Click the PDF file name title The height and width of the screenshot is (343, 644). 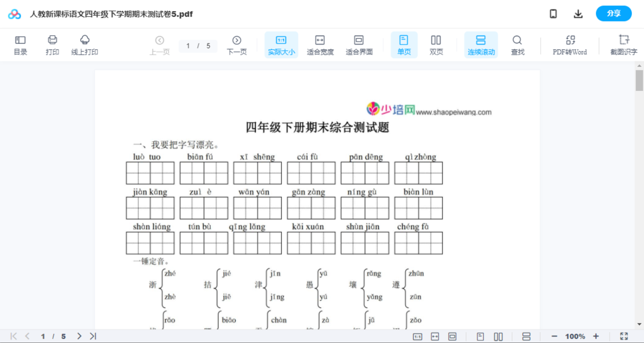click(111, 14)
